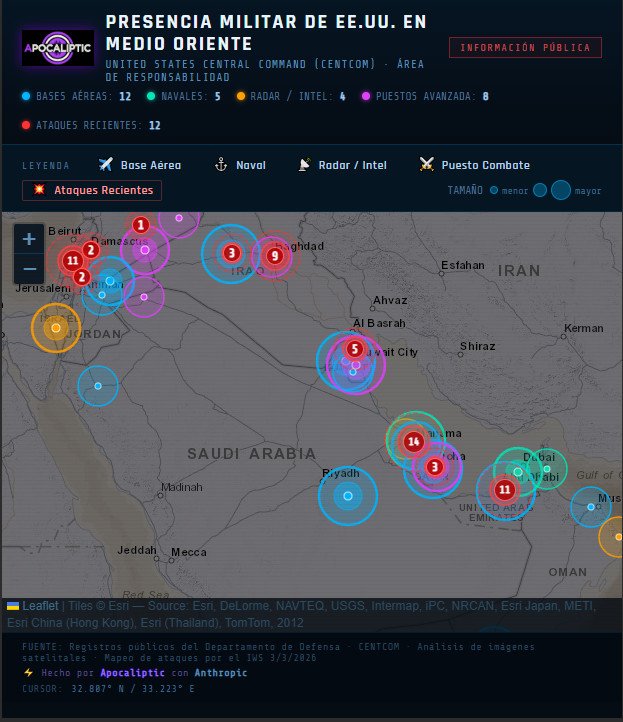Screen dimensions: 623x722
Task: Click the explosion icon in Ataques Recientes
Action: [40, 189]
